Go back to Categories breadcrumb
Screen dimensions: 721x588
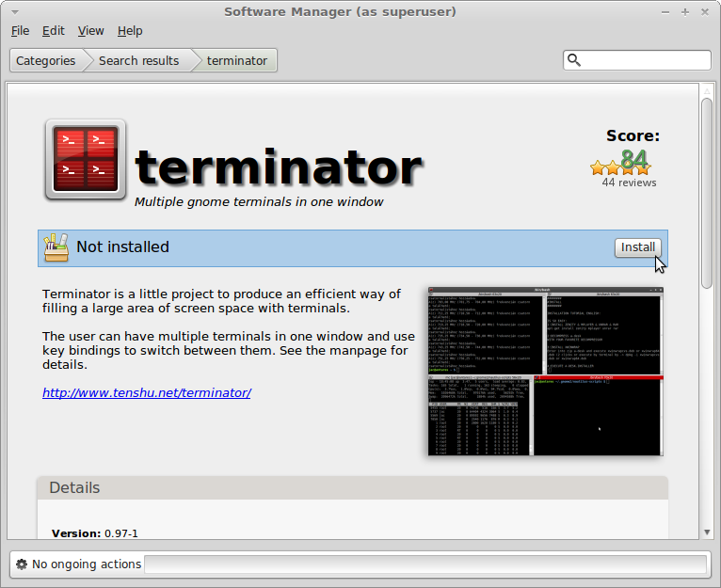click(45, 61)
